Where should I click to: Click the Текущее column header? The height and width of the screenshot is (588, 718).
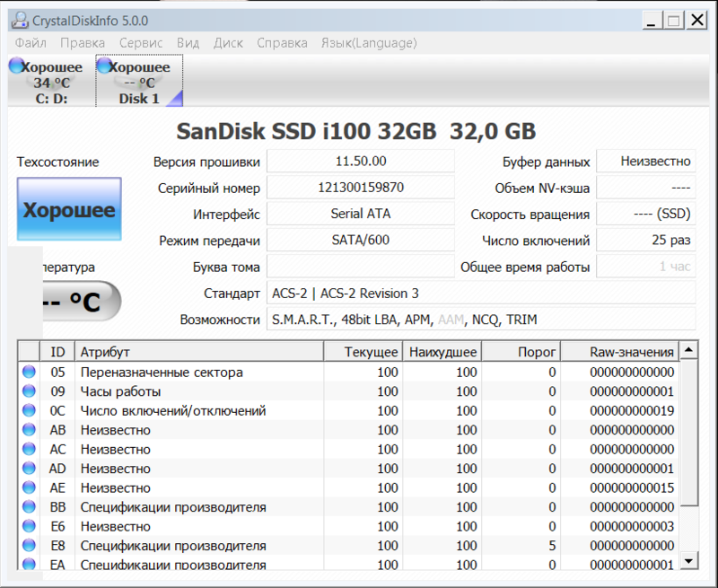(x=363, y=352)
